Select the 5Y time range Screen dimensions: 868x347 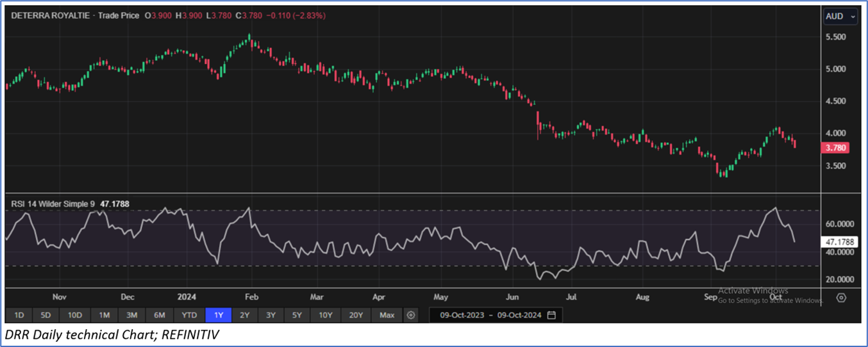coord(298,315)
